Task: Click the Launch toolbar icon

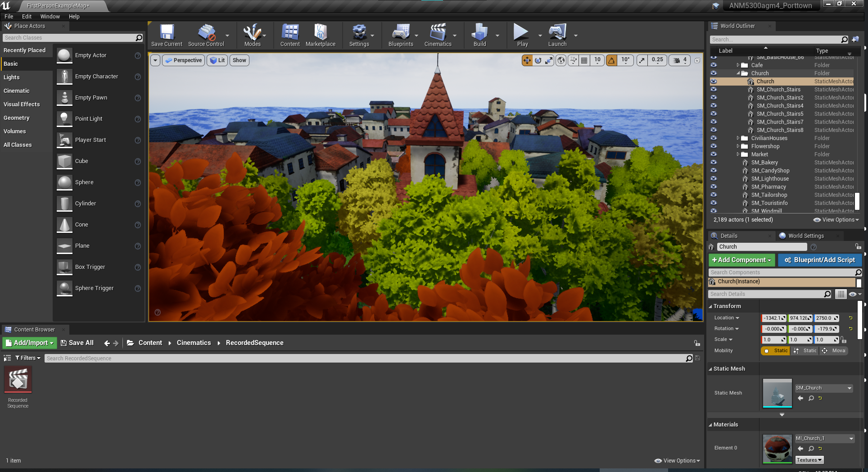Action: (557, 35)
